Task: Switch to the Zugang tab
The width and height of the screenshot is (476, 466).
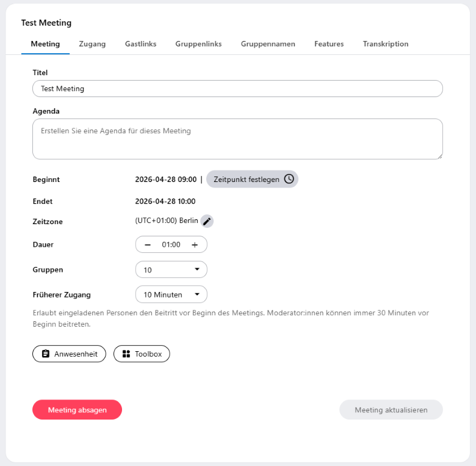Action: pyautogui.click(x=92, y=44)
